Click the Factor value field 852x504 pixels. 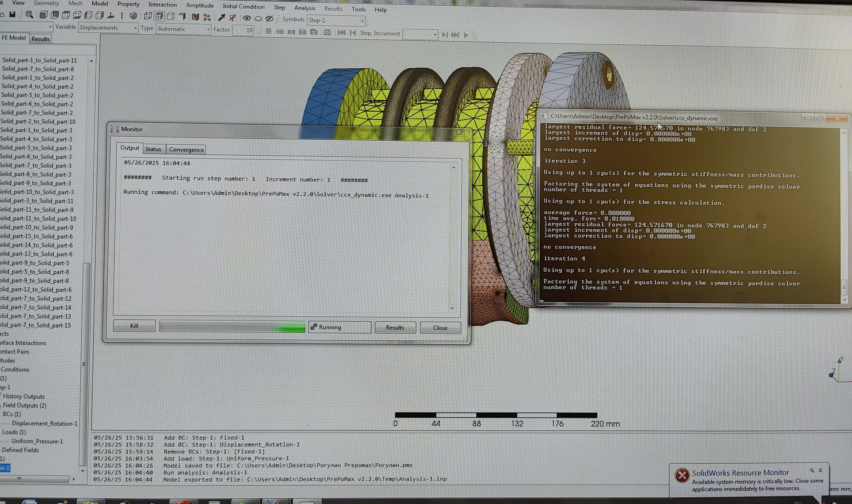click(x=243, y=30)
